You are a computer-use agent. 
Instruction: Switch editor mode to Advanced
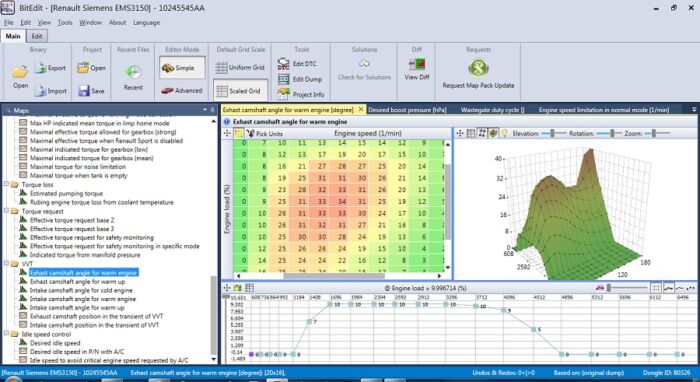pos(182,91)
